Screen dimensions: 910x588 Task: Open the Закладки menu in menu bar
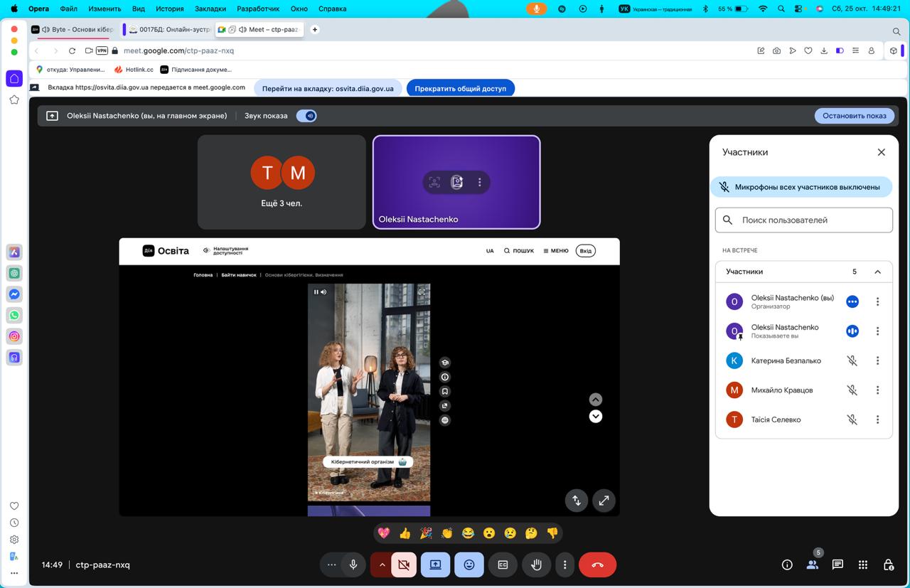[x=210, y=9]
